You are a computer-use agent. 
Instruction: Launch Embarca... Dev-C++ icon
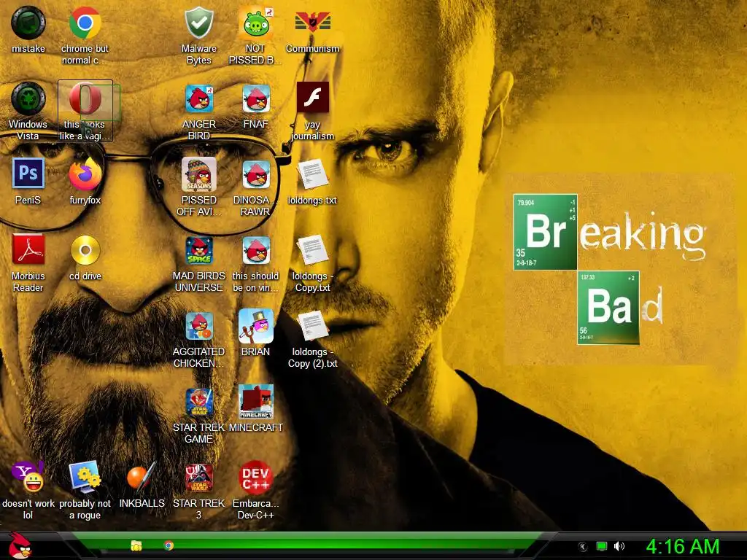[x=256, y=477]
